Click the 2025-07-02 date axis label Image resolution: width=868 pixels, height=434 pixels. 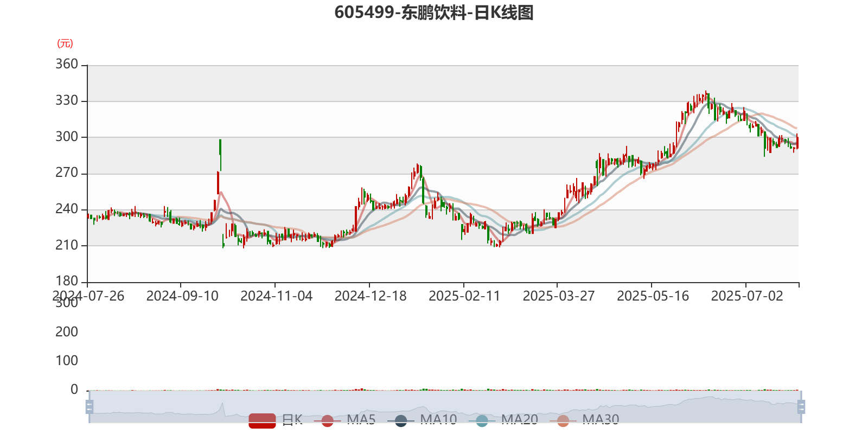pyautogui.click(x=747, y=296)
